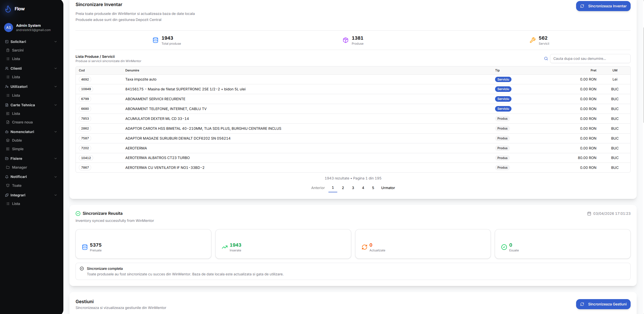
Task: Click the Duble layers icon
Action: coord(8,140)
